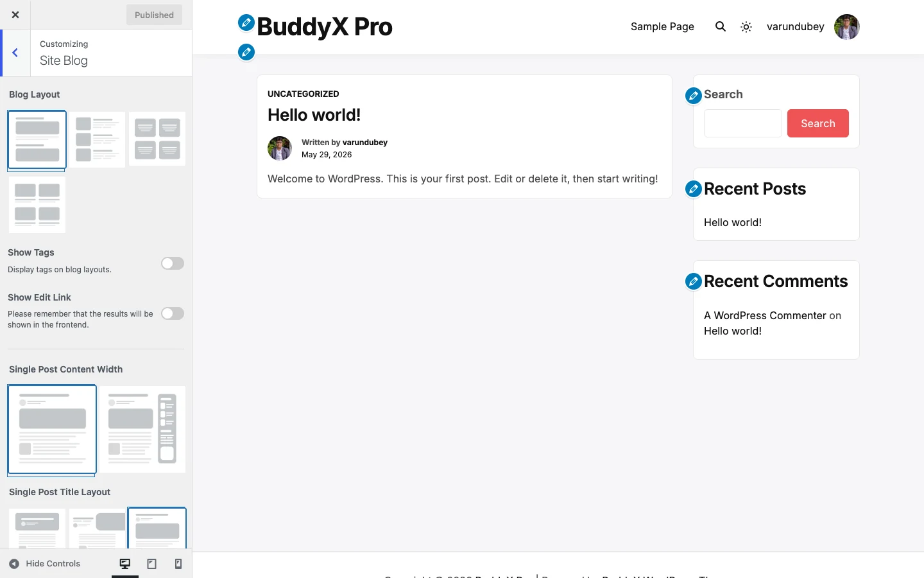
Task: Enable the Show Tags toggle
Action: pyautogui.click(x=173, y=263)
